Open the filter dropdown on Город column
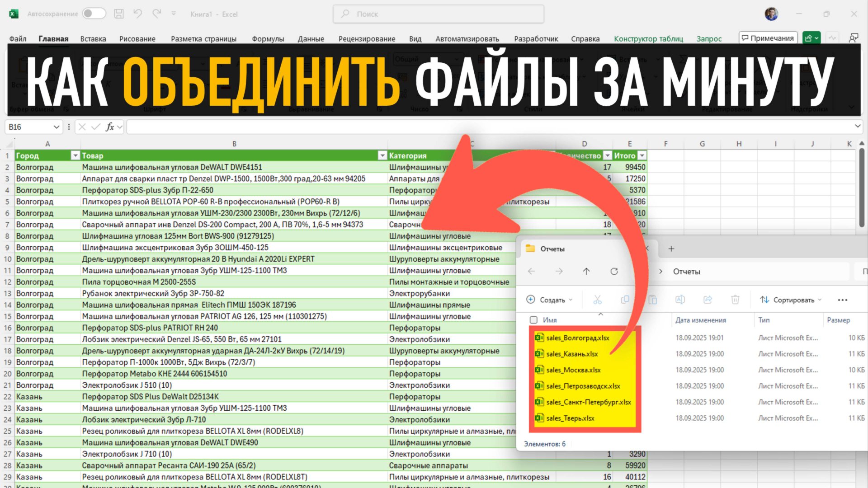The height and width of the screenshot is (488, 868). click(x=75, y=155)
